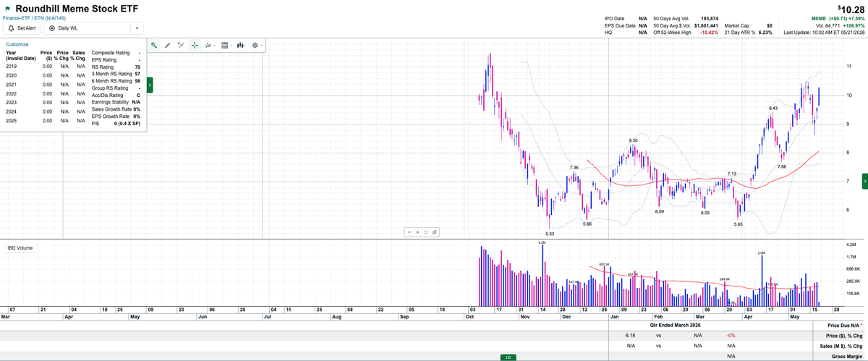Toggle the chart unlock padlock icon
This screenshot has height=361, width=868.
(434, 232)
